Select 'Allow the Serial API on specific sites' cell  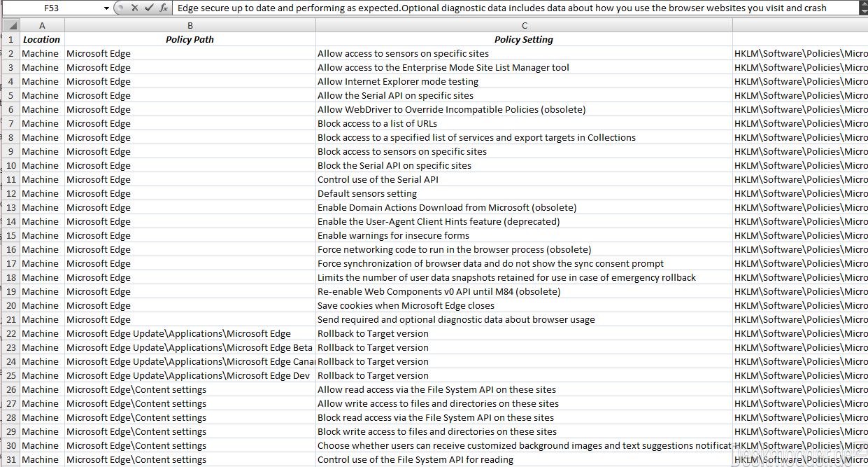[x=524, y=95]
